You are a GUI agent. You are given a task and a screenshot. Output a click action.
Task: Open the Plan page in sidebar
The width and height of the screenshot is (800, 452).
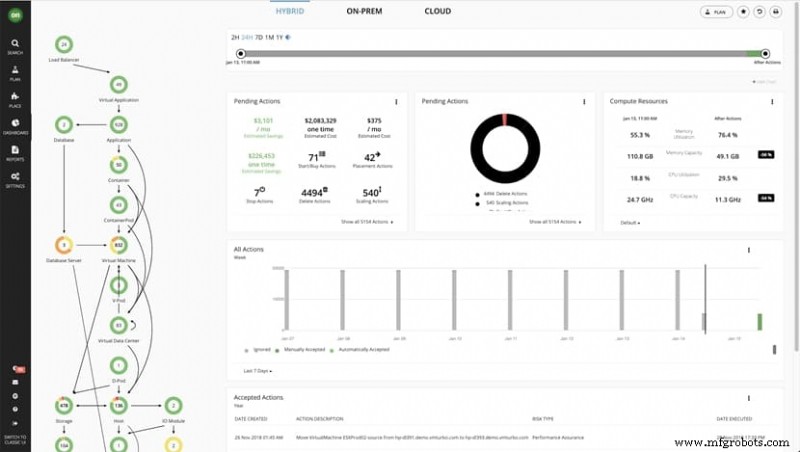[x=15, y=73]
